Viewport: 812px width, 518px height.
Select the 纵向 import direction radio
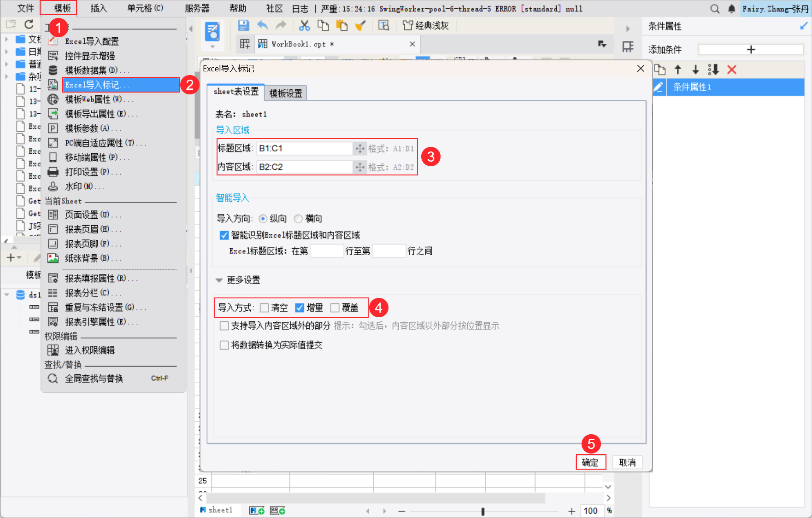coord(263,219)
